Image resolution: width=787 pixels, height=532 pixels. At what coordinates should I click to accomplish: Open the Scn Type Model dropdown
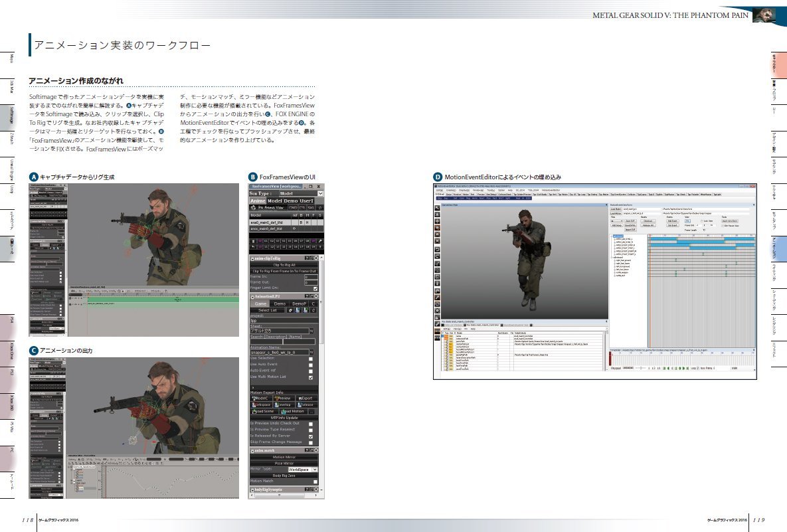coord(321,193)
